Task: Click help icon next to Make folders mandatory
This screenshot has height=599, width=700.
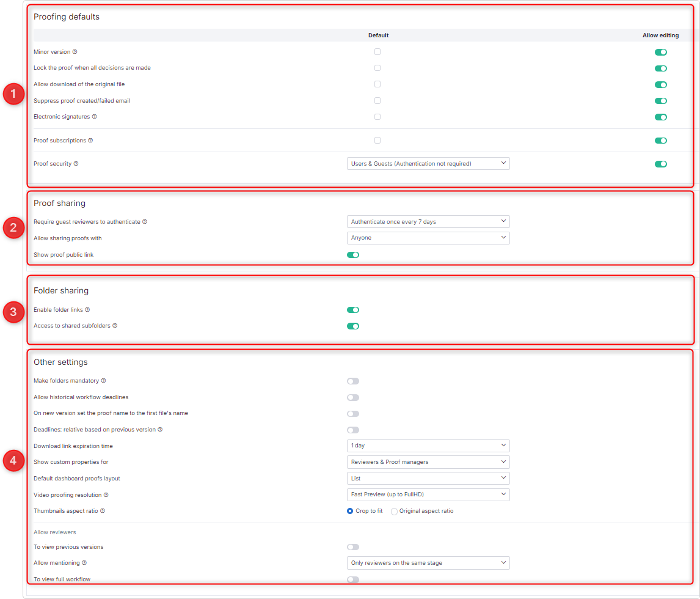Action: coord(104,381)
